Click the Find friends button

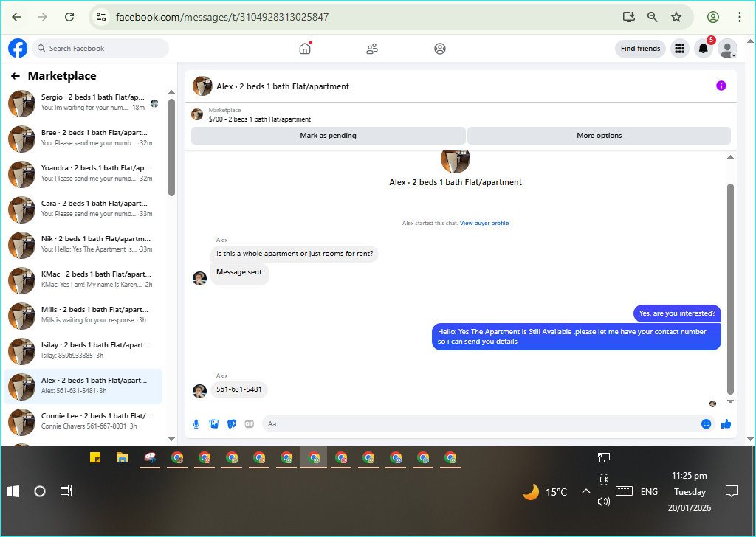coord(640,48)
